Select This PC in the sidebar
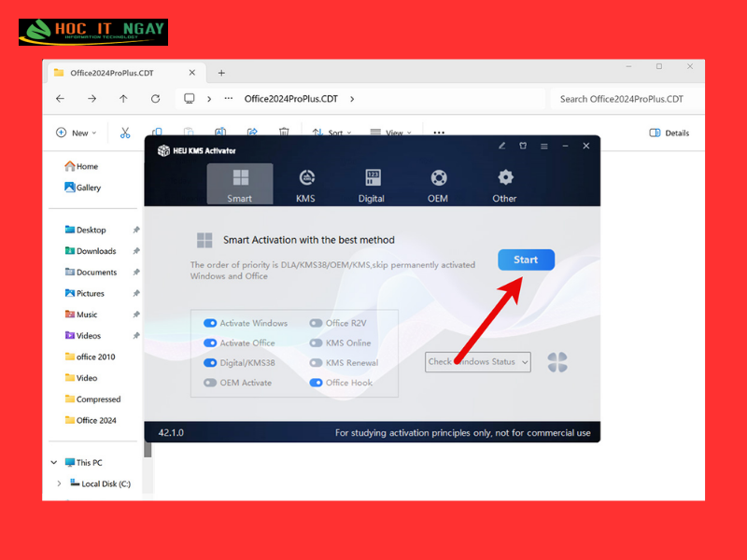The image size is (747, 560). [x=84, y=462]
